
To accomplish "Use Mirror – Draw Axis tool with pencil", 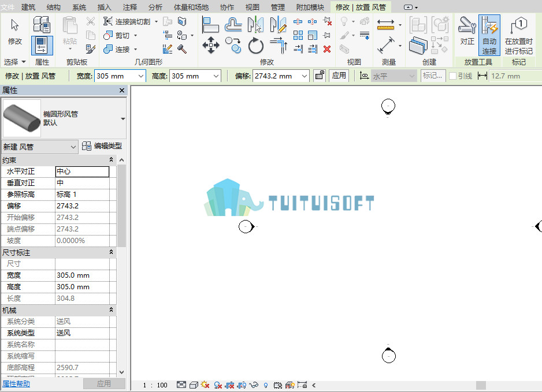I will click(279, 24).
